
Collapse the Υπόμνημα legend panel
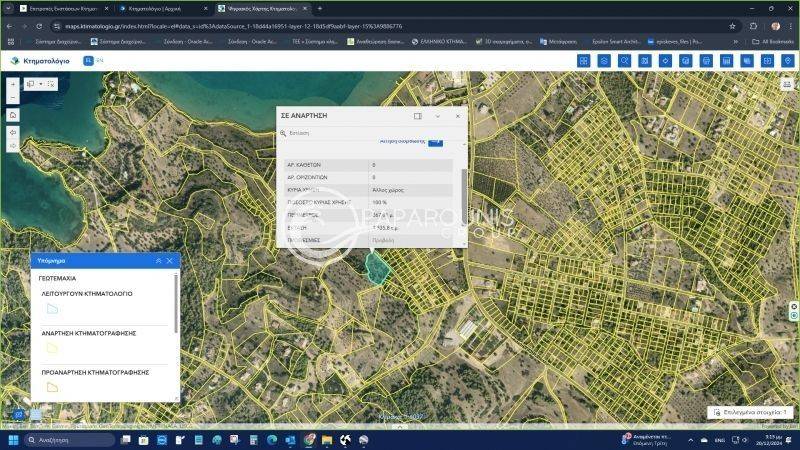(x=158, y=260)
